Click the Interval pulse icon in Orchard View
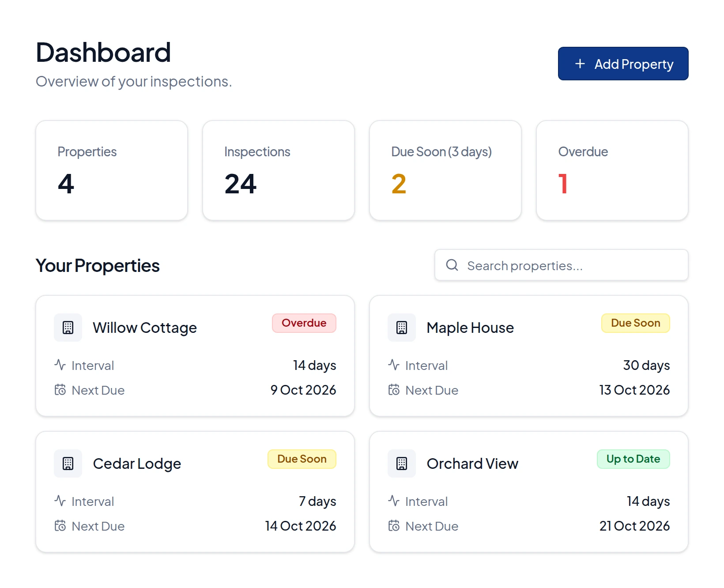 pyautogui.click(x=394, y=501)
